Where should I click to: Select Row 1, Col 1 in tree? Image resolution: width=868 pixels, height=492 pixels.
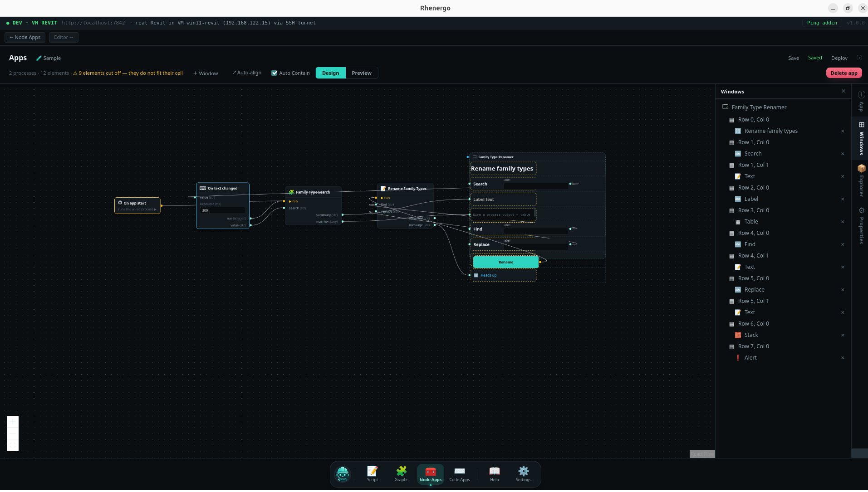pyautogui.click(x=753, y=165)
